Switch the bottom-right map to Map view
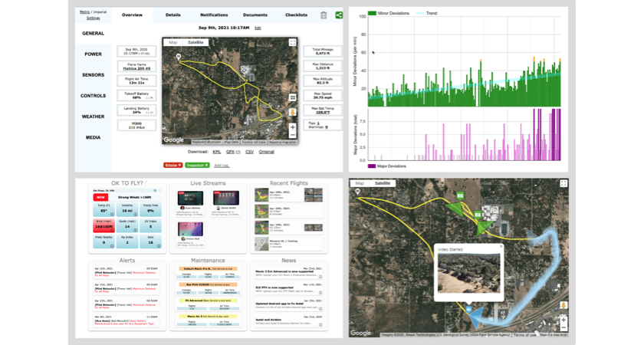This screenshot has height=345, width=644. click(360, 183)
